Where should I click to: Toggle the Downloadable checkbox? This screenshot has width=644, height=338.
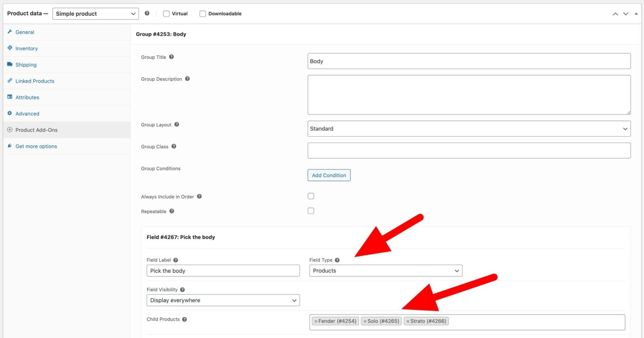click(203, 14)
